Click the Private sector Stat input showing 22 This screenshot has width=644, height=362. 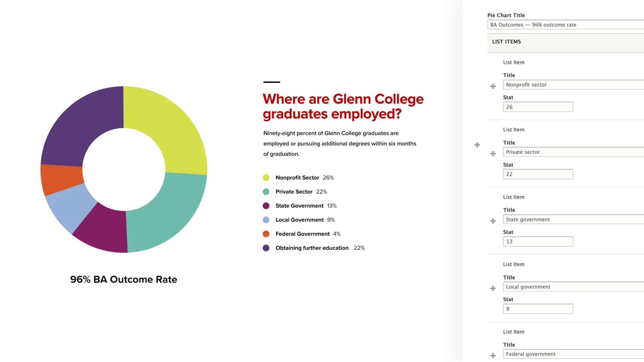click(x=538, y=174)
